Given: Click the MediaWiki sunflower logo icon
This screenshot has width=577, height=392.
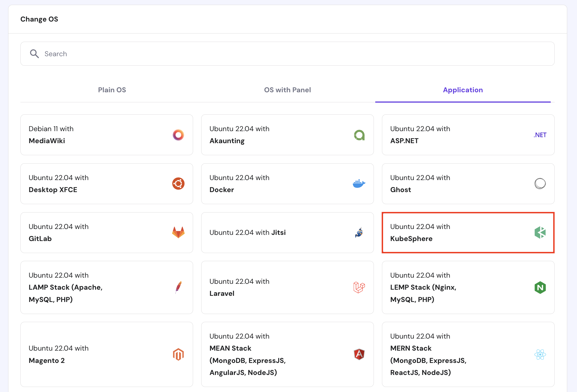Looking at the screenshot, I should click(x=178, y=135).
